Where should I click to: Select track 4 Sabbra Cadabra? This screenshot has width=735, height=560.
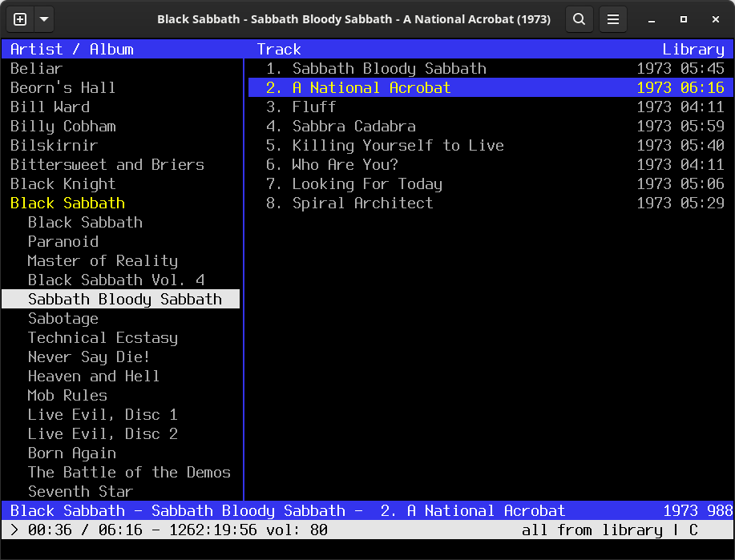pos(491,126)
